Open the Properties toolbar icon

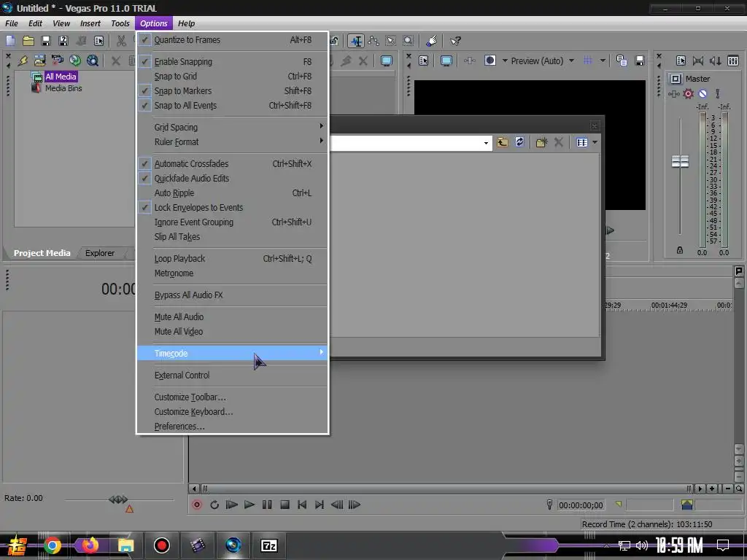(x=98, y=41)
